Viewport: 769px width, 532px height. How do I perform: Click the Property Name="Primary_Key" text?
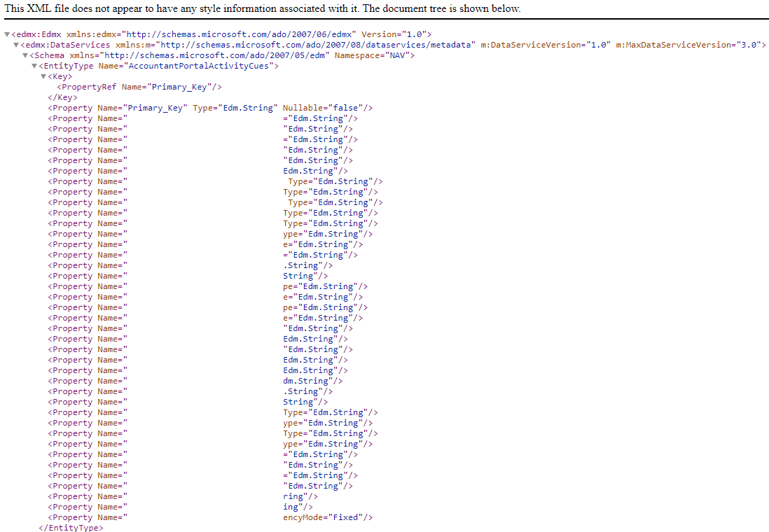click(x=118, y=108)
